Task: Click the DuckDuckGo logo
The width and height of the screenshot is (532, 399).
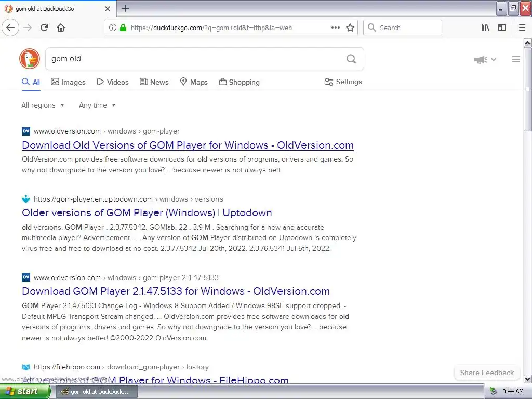Action: (x=30, y=59)
